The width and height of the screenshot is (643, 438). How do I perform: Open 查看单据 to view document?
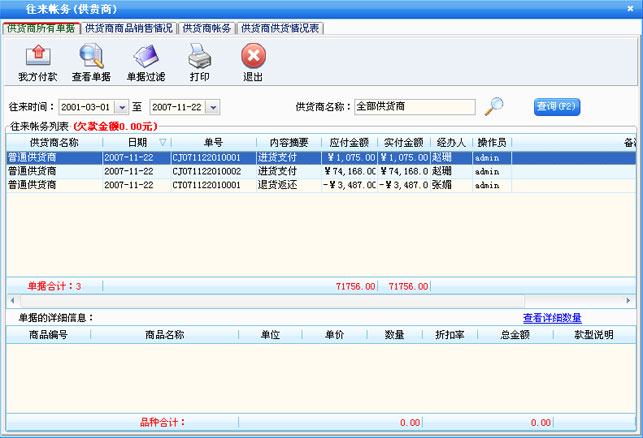91,57
